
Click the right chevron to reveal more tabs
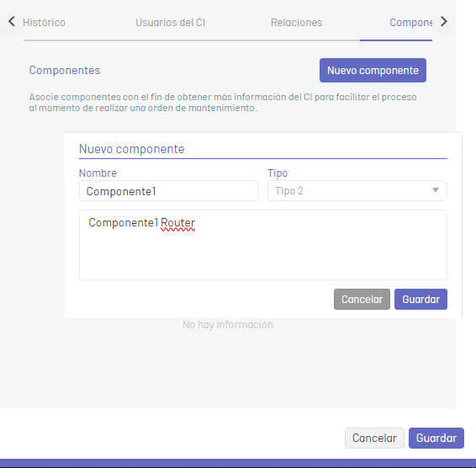(444, 22)
